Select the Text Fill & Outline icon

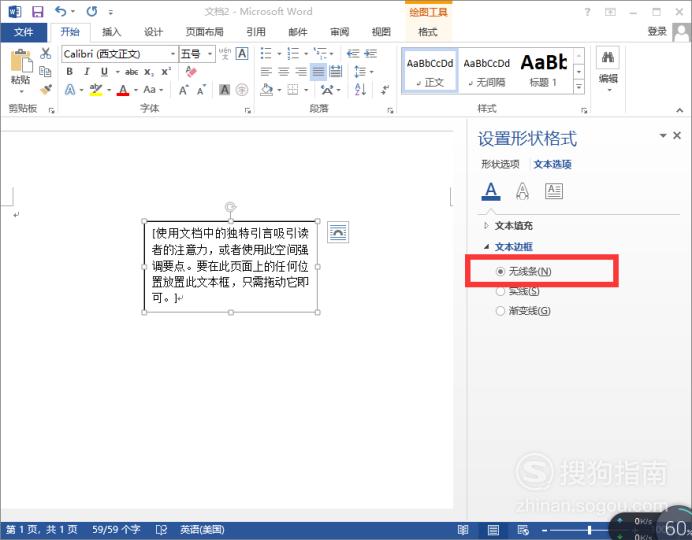[491, 191]
